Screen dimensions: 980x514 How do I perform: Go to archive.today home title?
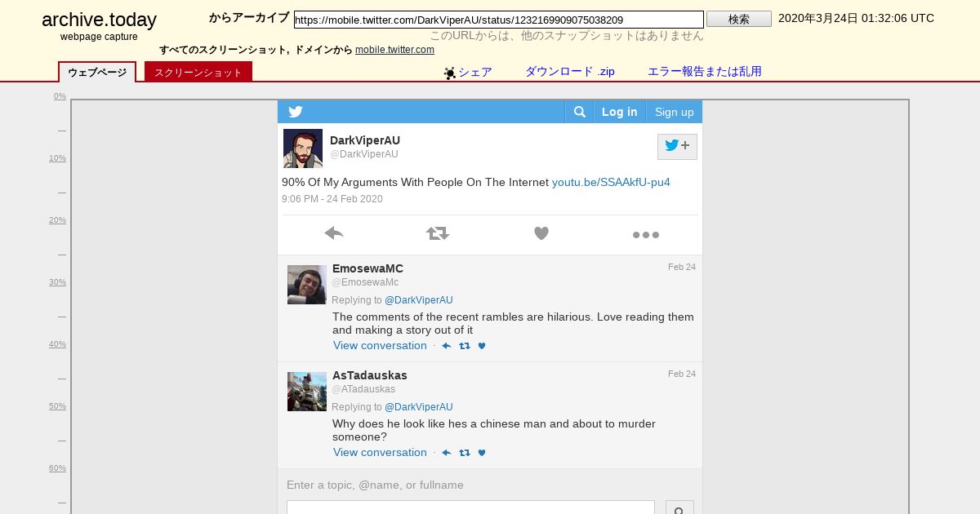pos(99,20)
